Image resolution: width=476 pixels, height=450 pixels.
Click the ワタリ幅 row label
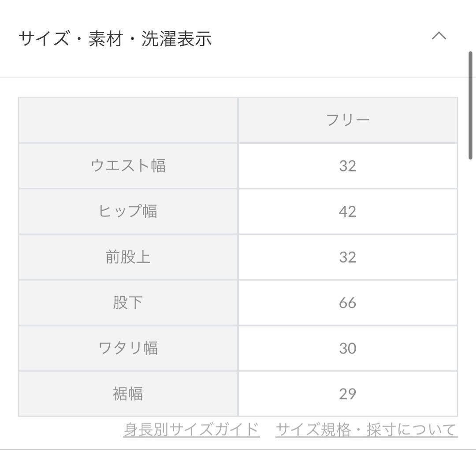[128, 348]
